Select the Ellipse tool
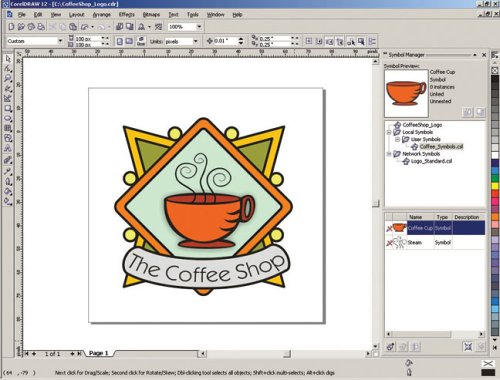The width and height of the screenshot is (500, 380). pyautogui.click(x=8, y=119)
